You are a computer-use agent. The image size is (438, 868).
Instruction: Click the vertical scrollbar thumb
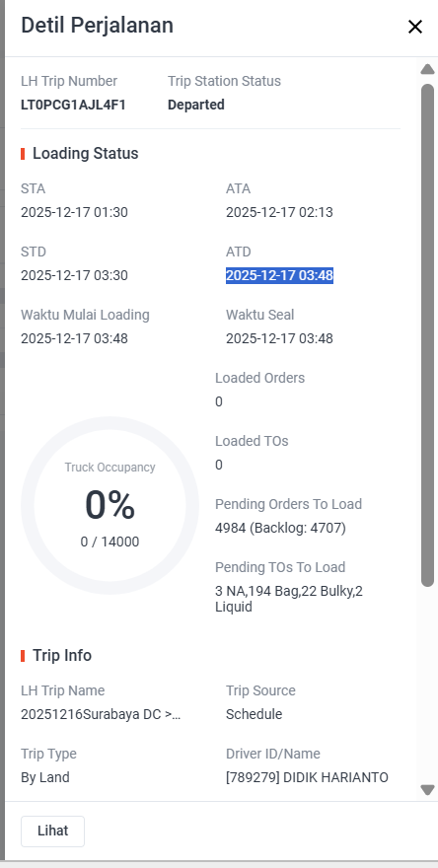pyautogui.click(x=427, y=335)
